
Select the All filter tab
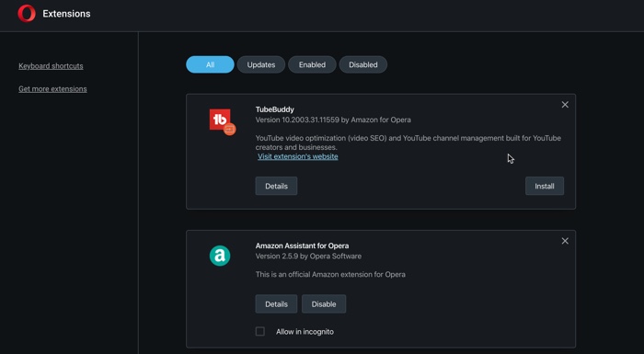pos(210,64)
